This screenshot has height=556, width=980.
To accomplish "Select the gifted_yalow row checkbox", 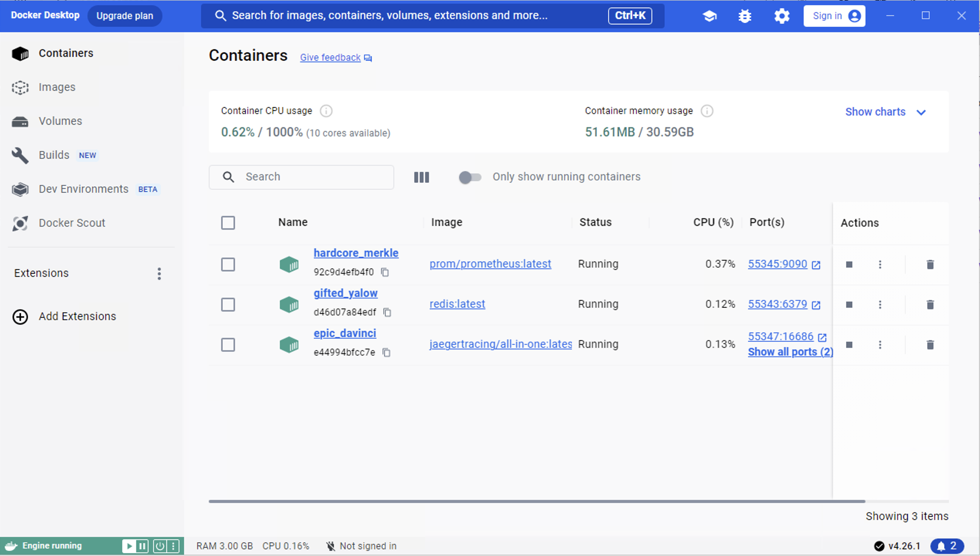I will pyautogui.click(x=228, y=305).
